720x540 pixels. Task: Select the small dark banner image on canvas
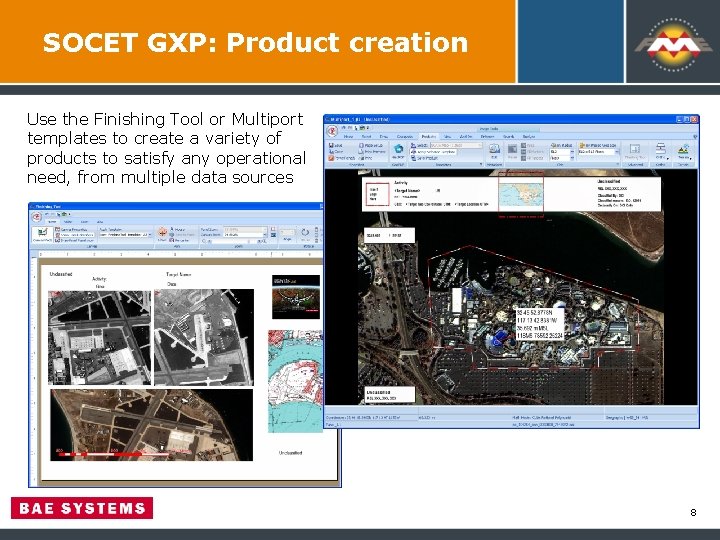click(x=296, y=297)
